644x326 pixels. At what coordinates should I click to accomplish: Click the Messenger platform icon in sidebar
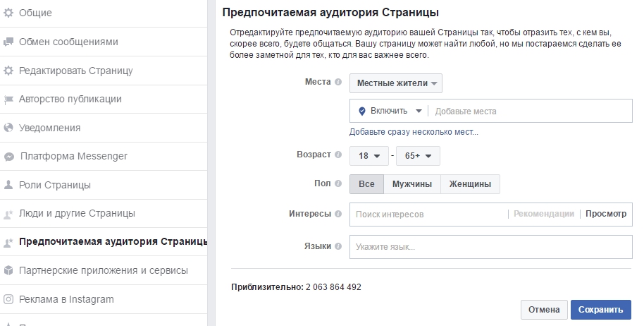pos(8,157)
